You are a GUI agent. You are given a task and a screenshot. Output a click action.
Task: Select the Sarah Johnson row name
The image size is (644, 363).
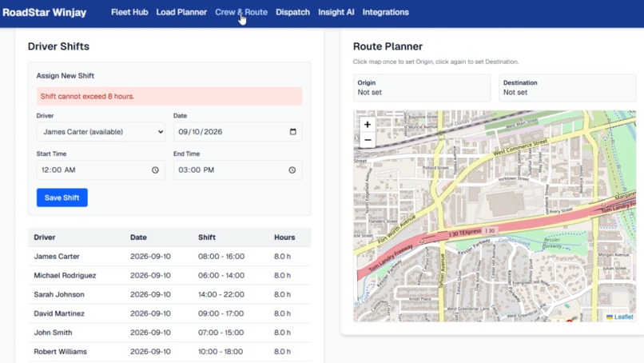59,294
